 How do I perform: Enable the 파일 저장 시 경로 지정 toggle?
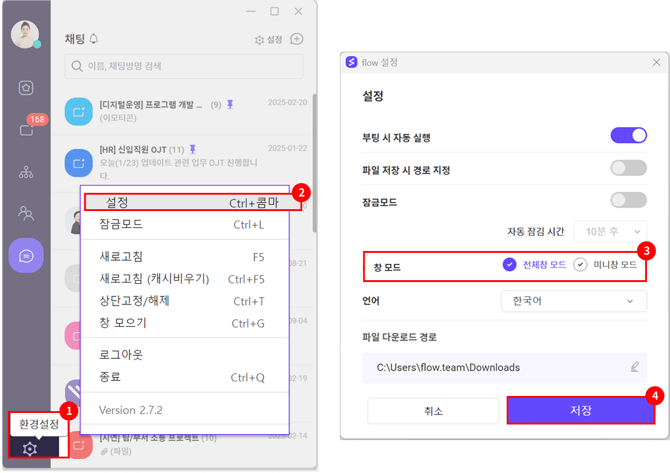629,169
